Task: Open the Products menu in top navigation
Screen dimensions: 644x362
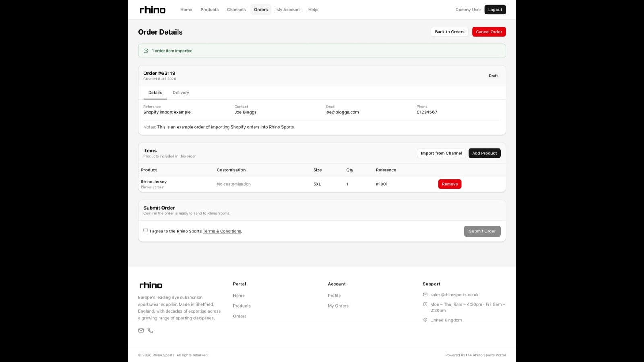Action: pos(209,10)
